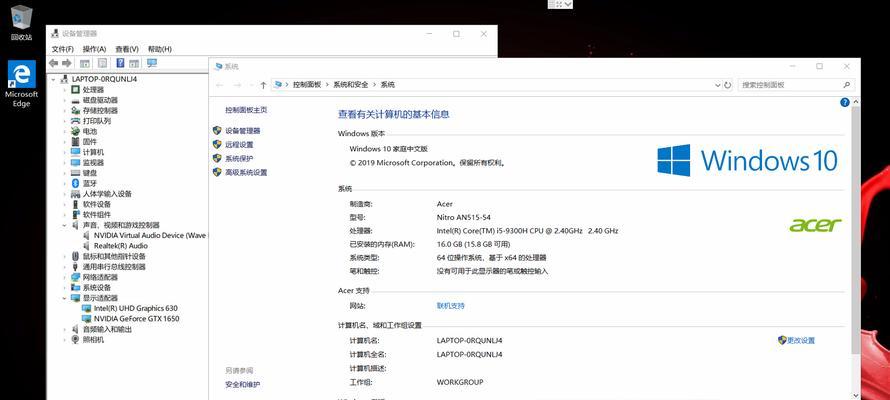Screen dimensions: 890x400
Task: Click the 磁盘驱动器 disk drive icon
Action: 75,100
